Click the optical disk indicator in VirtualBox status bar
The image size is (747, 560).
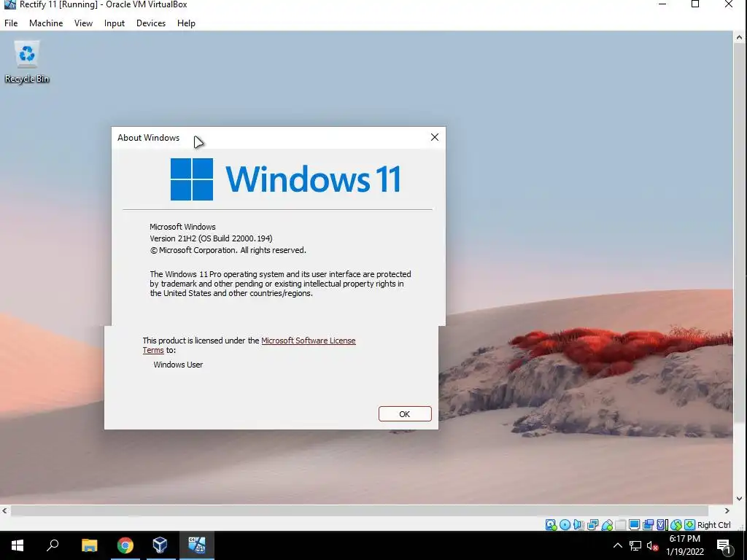[565, 525]
